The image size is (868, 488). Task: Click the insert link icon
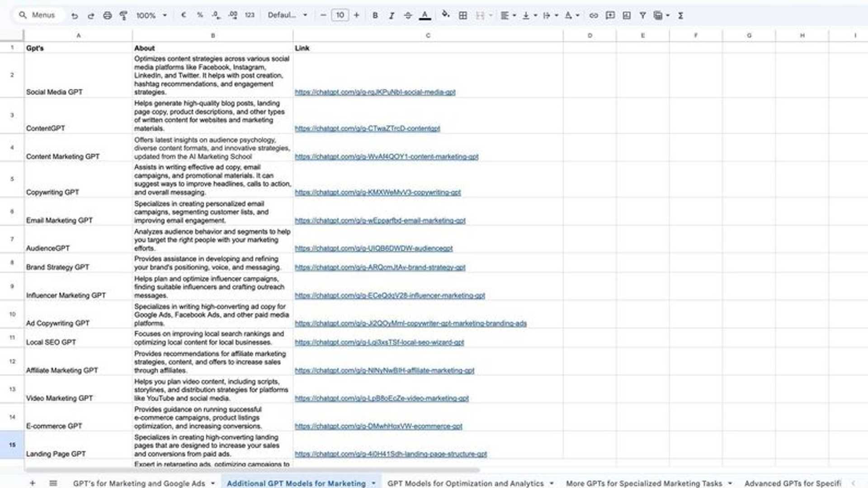[594, 15]
